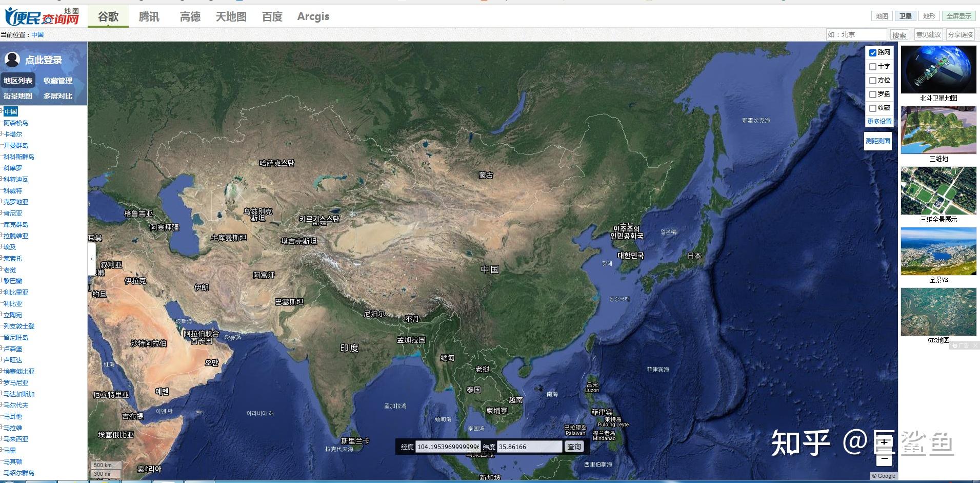This screenshot has height=483, width=980.
Task: Click the 搜索 search button
Action: click(x=899, y=35)
